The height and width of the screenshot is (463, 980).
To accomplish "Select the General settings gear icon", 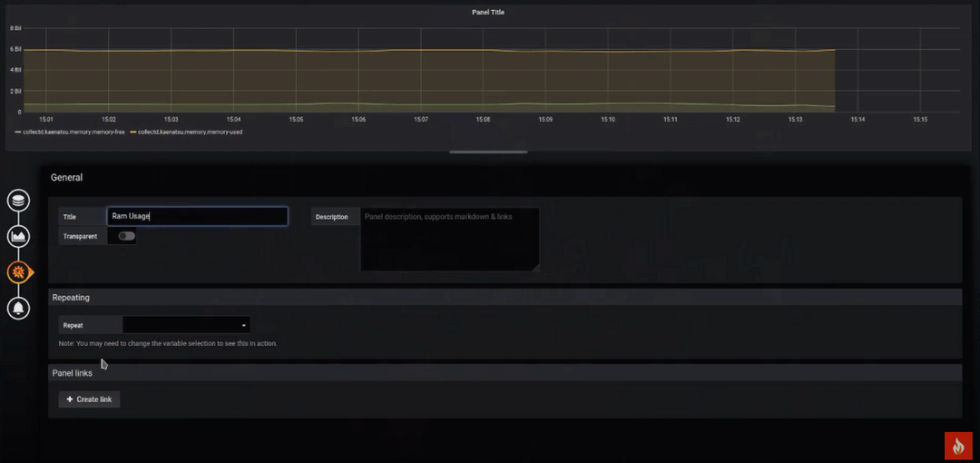I will 18,271.
